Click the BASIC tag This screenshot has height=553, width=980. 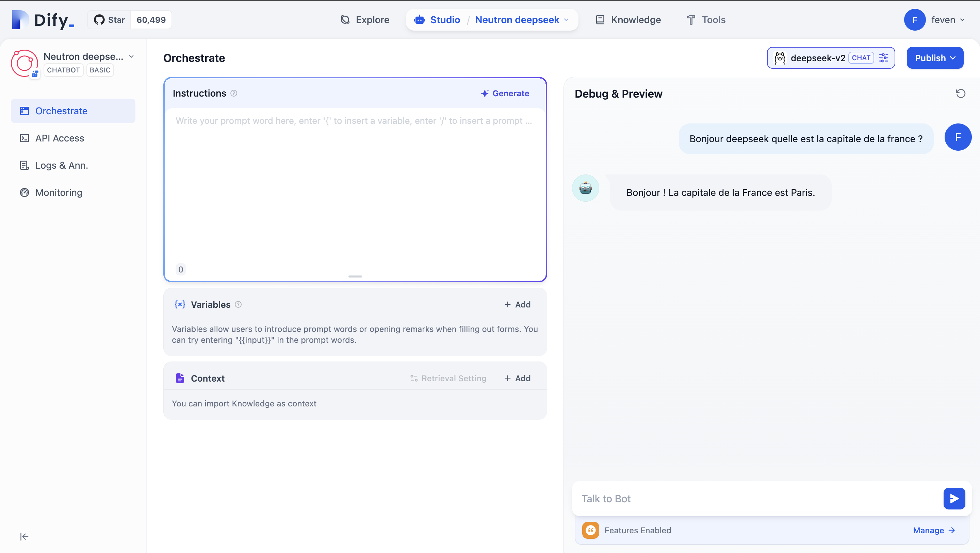100,70
